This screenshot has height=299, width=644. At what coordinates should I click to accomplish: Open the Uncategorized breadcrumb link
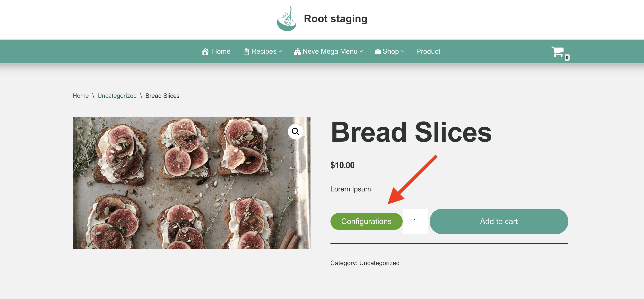(x=117, y=96)
